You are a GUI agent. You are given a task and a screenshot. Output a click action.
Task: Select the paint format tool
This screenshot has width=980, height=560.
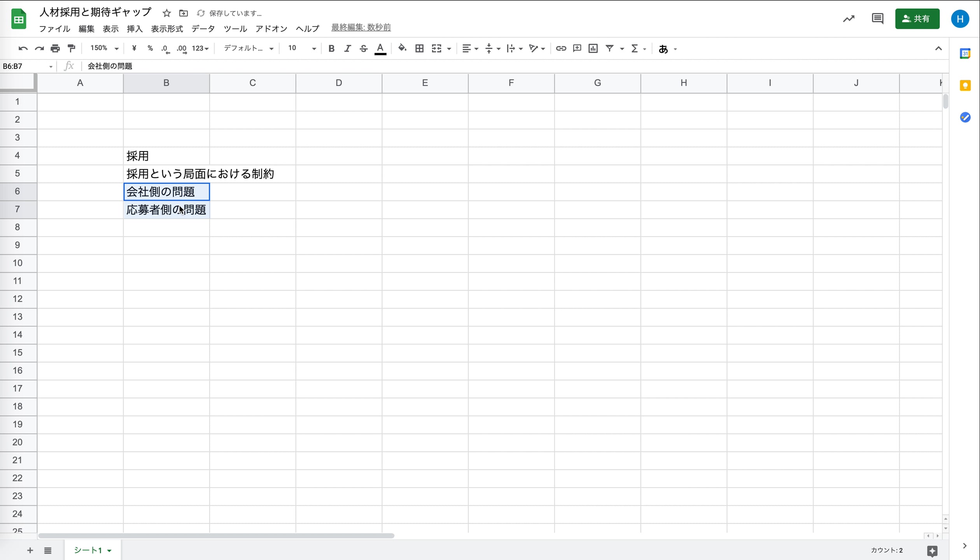pyautogui.click(x=72, y=48)
